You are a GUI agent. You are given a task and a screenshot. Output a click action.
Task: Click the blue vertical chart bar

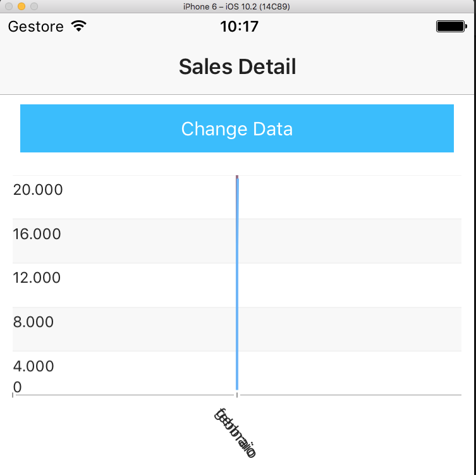click(x=237, y=285)
